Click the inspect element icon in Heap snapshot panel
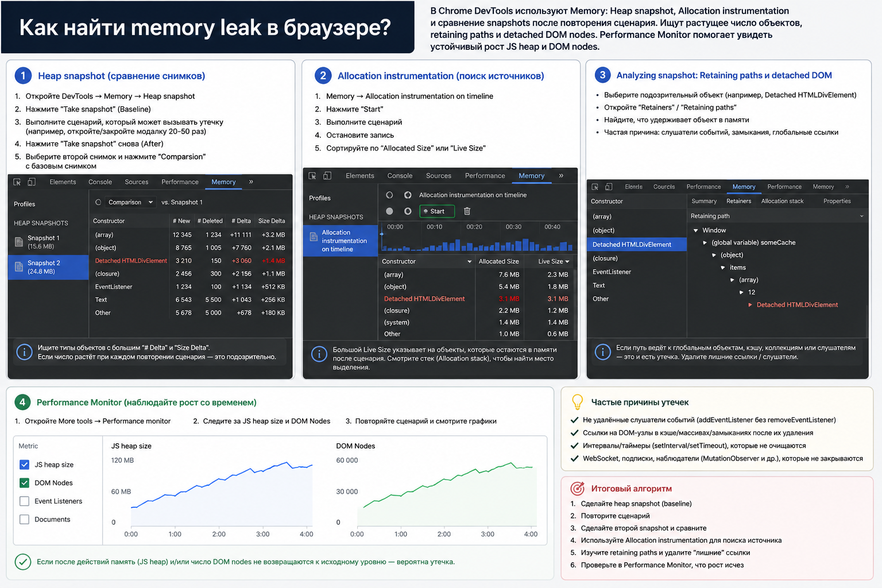 [17, 182]
